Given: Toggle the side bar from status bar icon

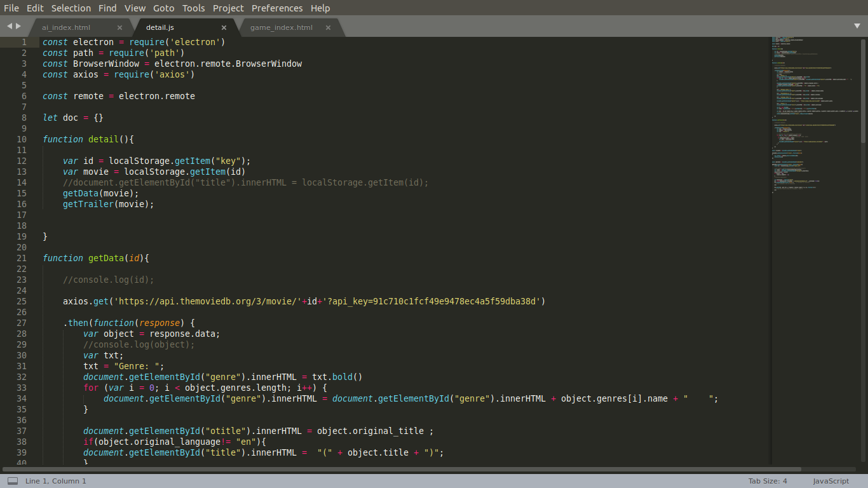Looking at the screenshot, I should pyautogui.click(x=13, y=481).
